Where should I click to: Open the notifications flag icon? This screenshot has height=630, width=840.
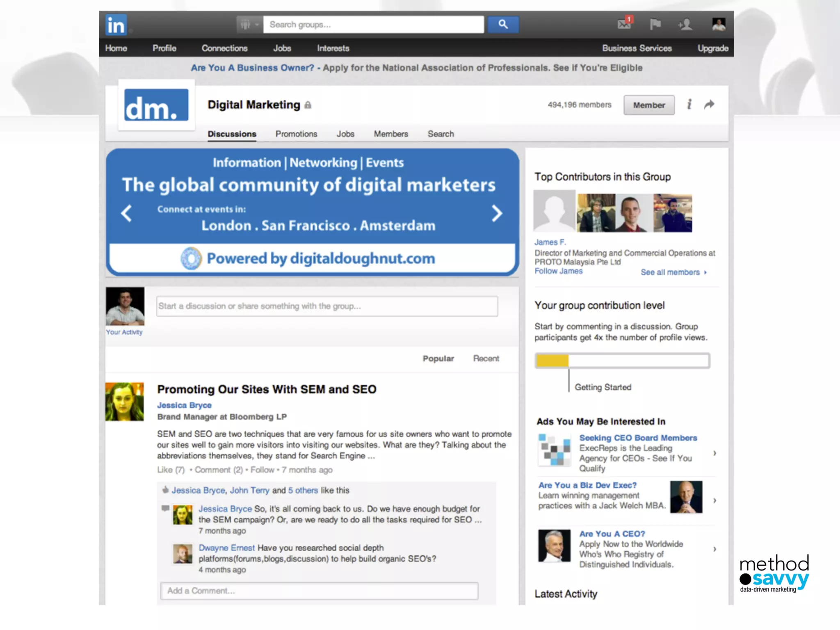pos(655,25)
